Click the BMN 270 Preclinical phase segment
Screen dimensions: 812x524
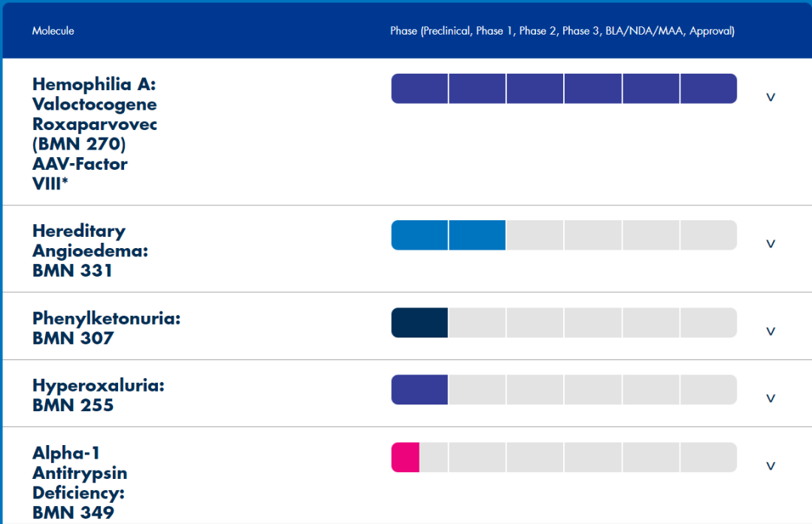(x=420, y=89)
